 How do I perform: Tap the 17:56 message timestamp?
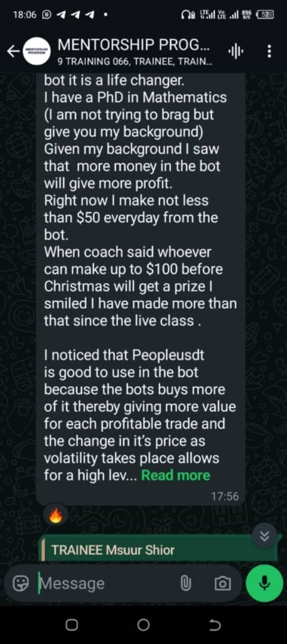[225, 496]
